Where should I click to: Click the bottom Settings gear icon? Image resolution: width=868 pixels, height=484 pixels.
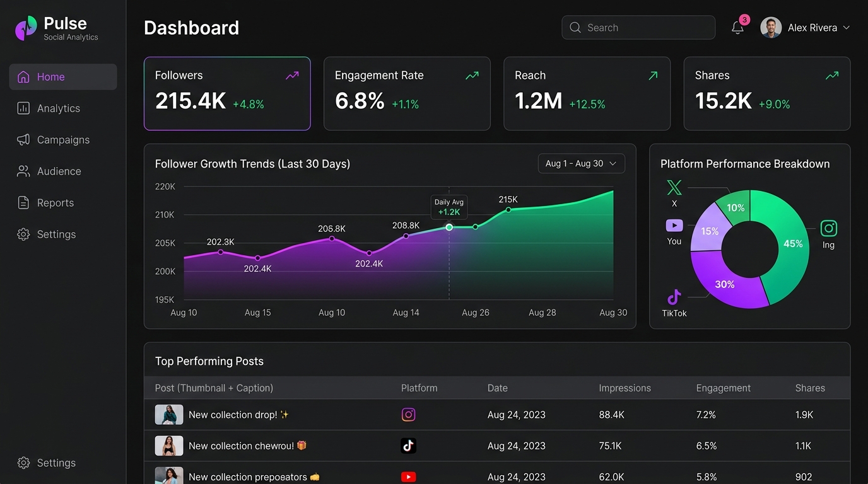point(23,463)
